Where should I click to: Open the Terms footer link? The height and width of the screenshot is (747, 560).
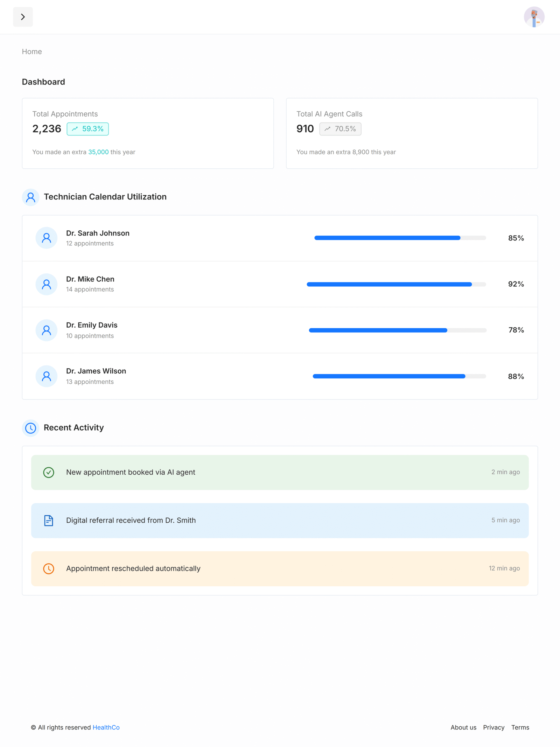pos(520,727)
